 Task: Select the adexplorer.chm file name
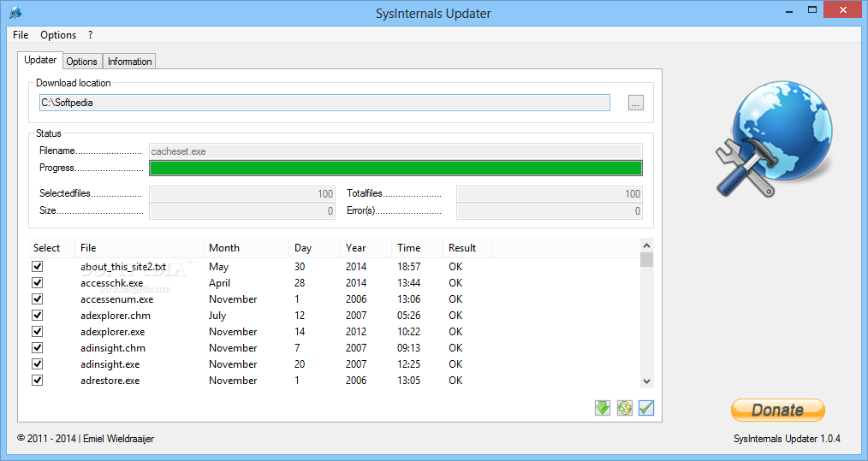(116, 316)
